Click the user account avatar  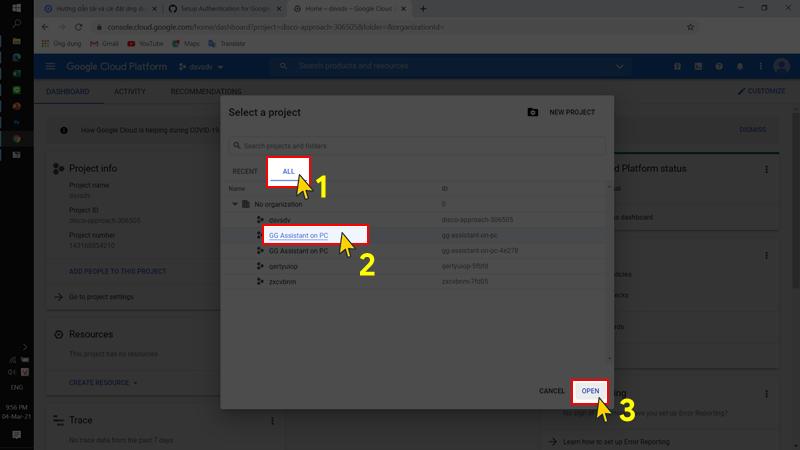tap(781, 66)
